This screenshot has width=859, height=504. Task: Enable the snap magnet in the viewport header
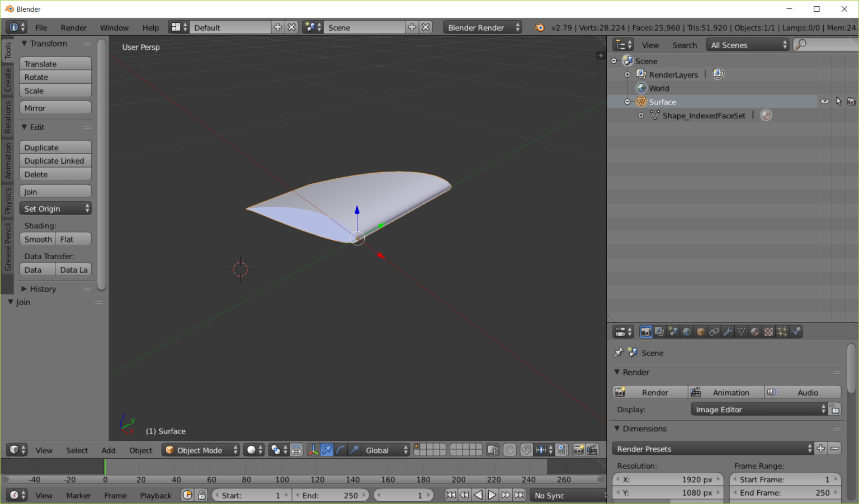coord(526,450)
